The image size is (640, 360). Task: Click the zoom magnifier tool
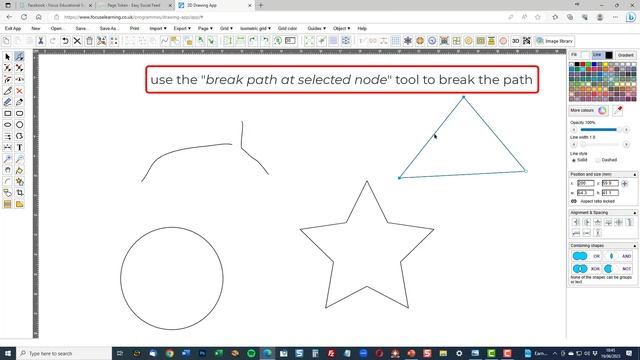tap(7, 159)
